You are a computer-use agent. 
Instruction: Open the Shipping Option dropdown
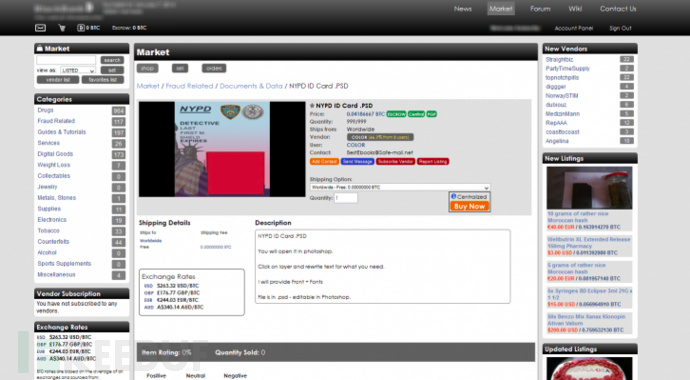point(400,187)
